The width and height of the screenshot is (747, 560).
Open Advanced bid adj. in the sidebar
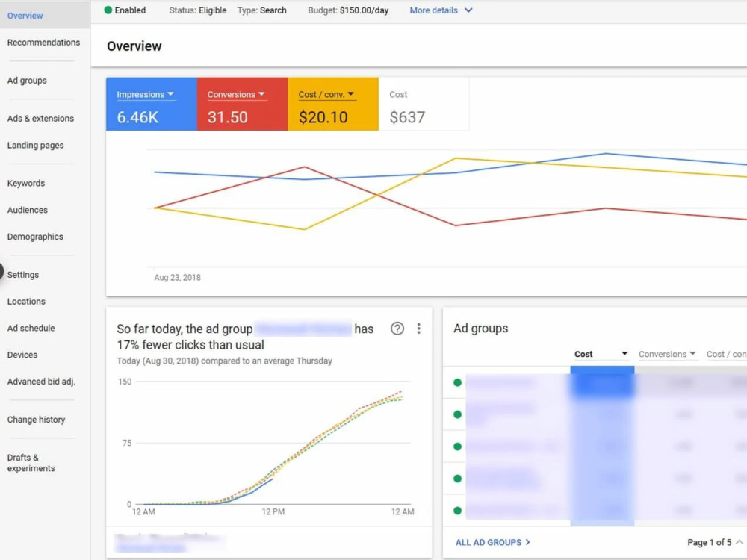(41, 382)
